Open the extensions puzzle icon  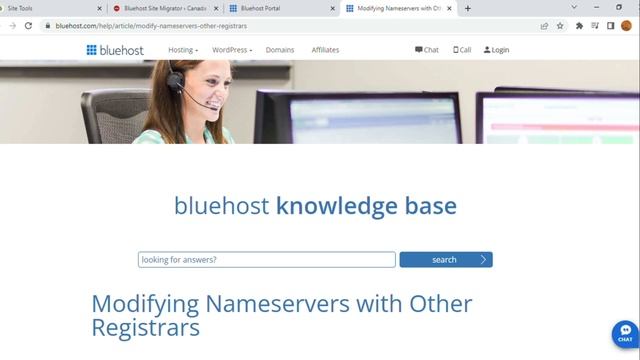579,26
